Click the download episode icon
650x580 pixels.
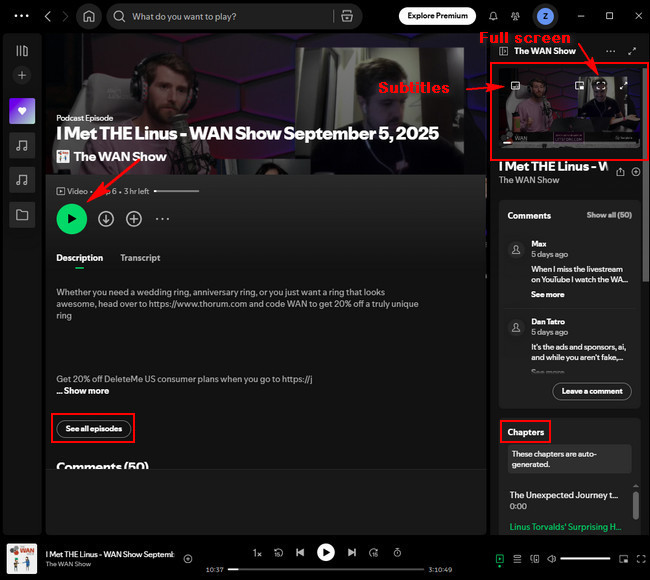coord(106,219)
